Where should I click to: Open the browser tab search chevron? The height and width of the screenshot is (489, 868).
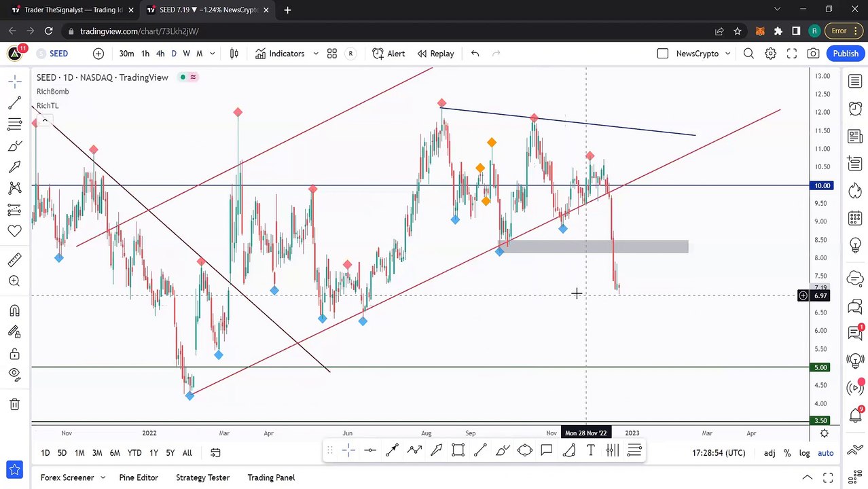(777, 10)
